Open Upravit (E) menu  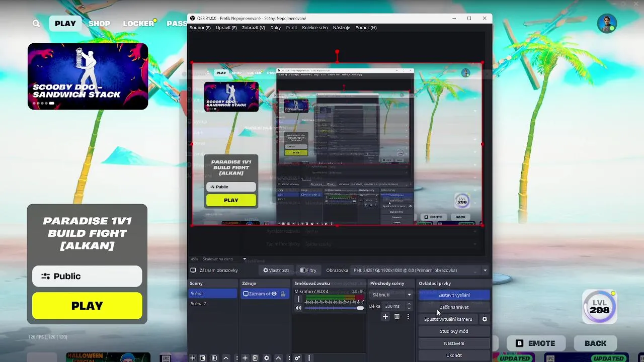coord(226,28)
